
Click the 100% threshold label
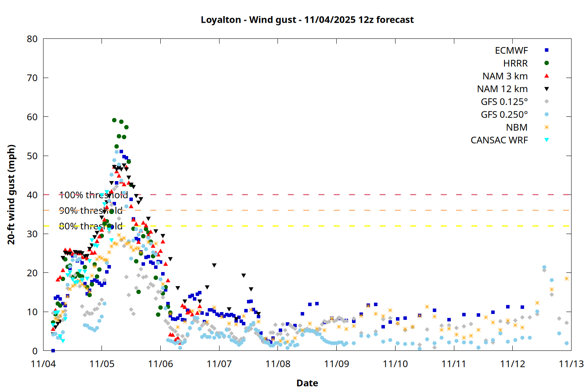tap(93, 195)
